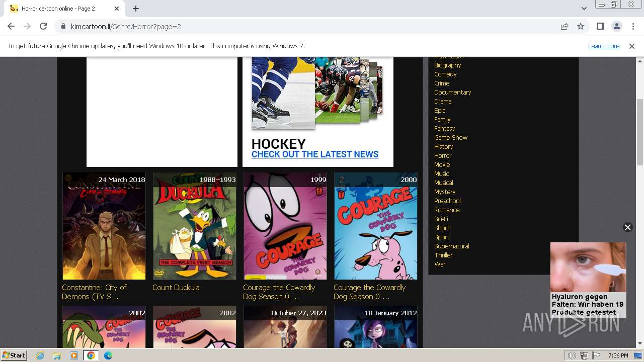Click Constantine: City of Demons title link
Screen dimensions: 644x362
pyautogui.click(x=94, y=292)
